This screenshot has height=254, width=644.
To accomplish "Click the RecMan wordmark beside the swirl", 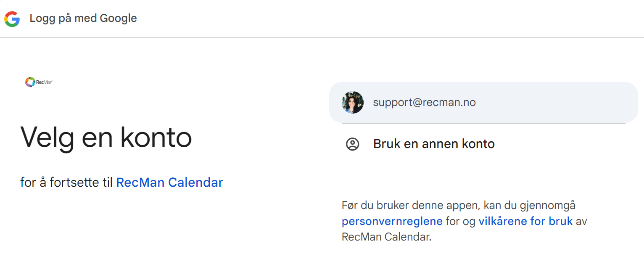I will pyautogui.click(x=44, y=82).
